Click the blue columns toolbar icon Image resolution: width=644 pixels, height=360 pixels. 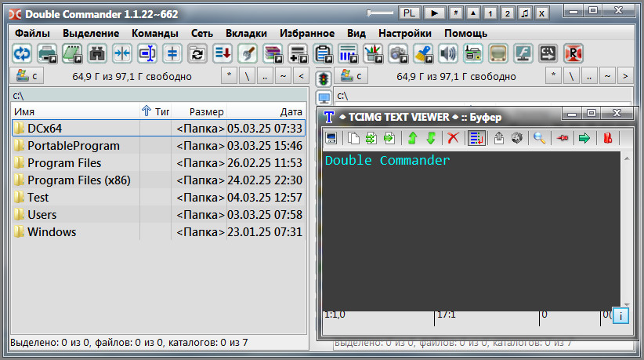pyautogui.click(x=348, y=53)
